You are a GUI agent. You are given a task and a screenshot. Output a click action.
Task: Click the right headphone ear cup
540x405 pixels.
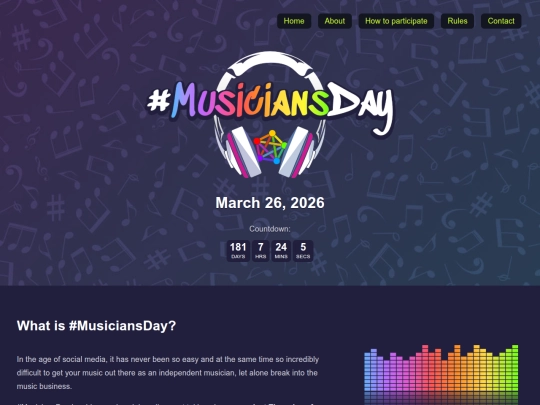coord(297,152)
